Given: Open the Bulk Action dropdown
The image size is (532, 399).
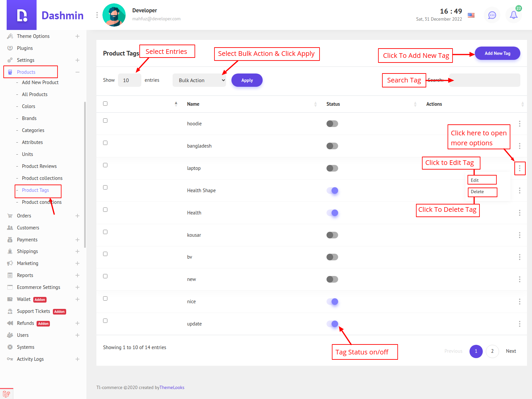Looking at the screenshot, I should (199, 80).
